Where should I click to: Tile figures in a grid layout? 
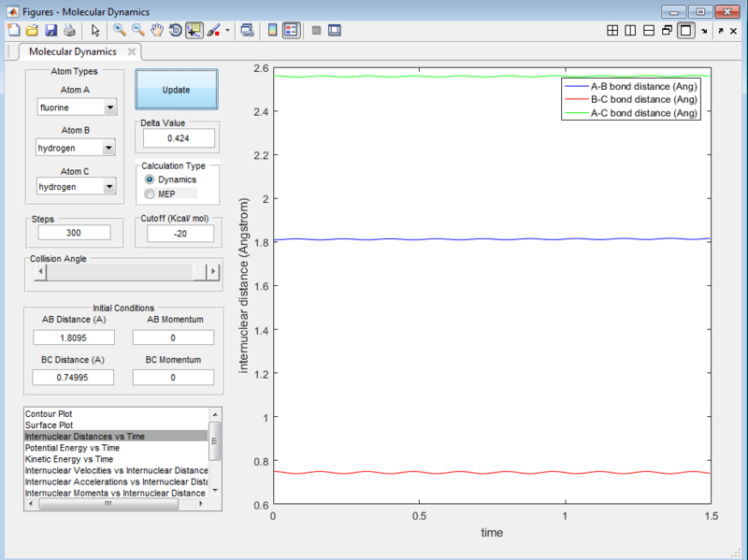(x=612, y=30)
